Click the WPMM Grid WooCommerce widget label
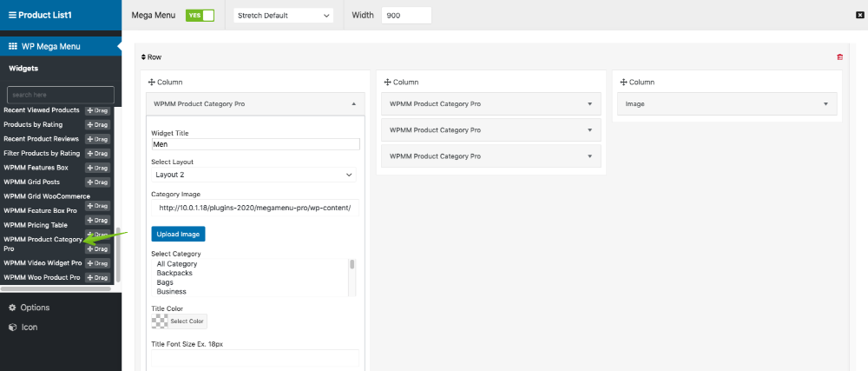 point(47,196)
